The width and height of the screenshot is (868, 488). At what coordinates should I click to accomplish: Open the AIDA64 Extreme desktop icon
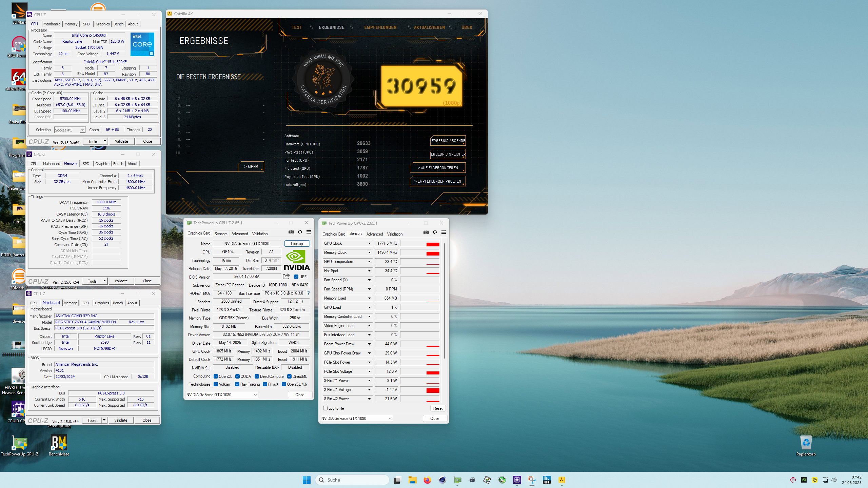[x=18, y=80]
